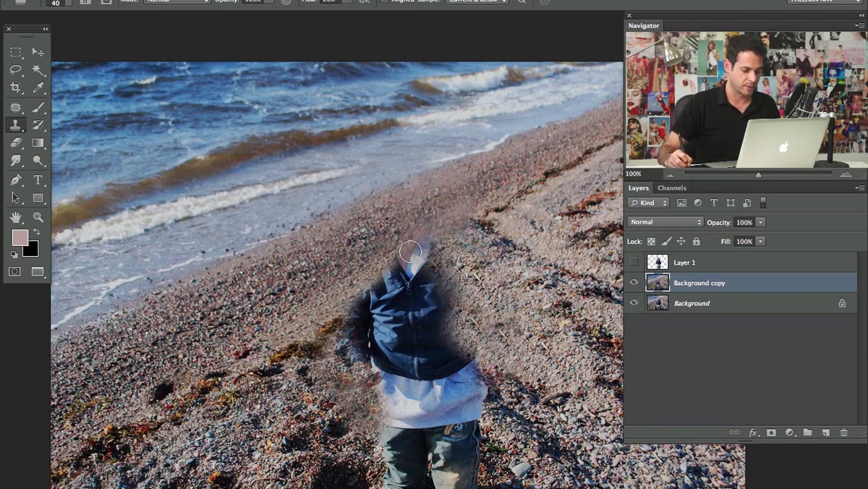868x489 pixels.
Task: Select the History Brush tool
Action: click(38, 125)
